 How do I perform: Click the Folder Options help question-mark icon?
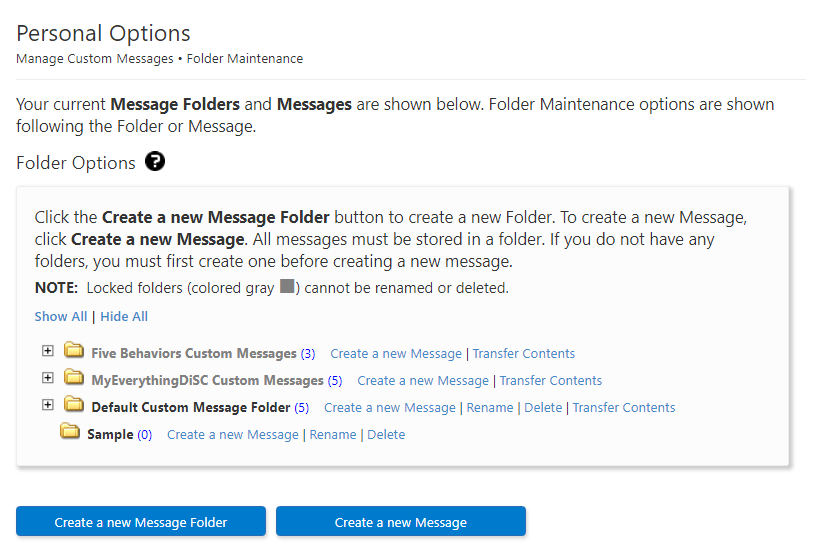click(155, 162)
